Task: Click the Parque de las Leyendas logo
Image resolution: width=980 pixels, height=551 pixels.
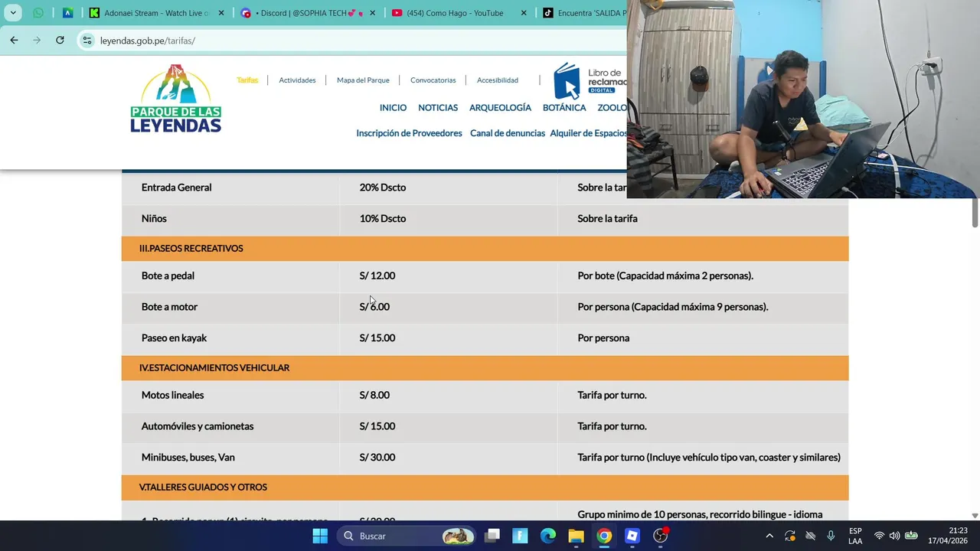Action: click(175, 99)
